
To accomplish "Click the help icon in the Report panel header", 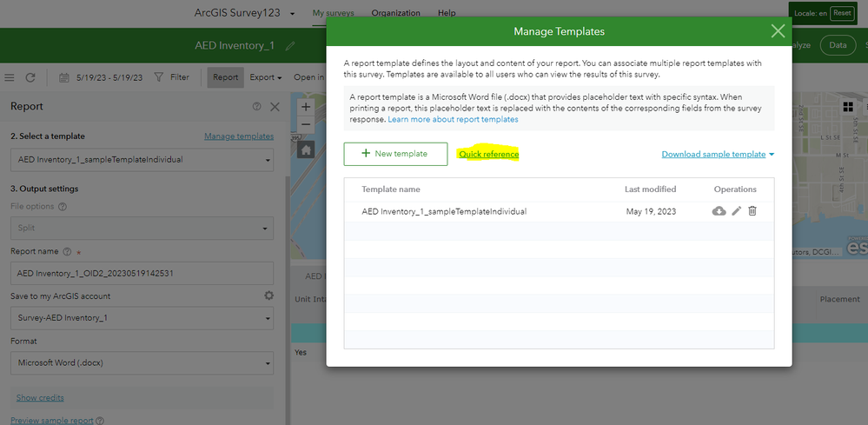I will click(257, 107).
